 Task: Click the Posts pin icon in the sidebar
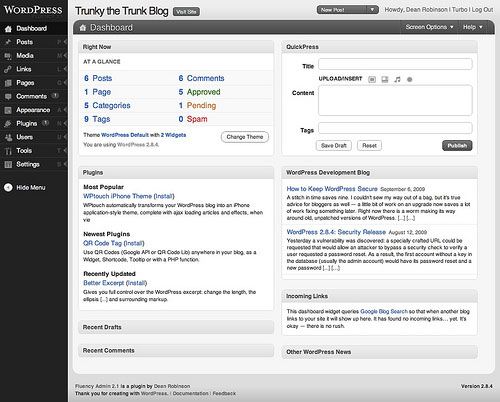point(8,42)
